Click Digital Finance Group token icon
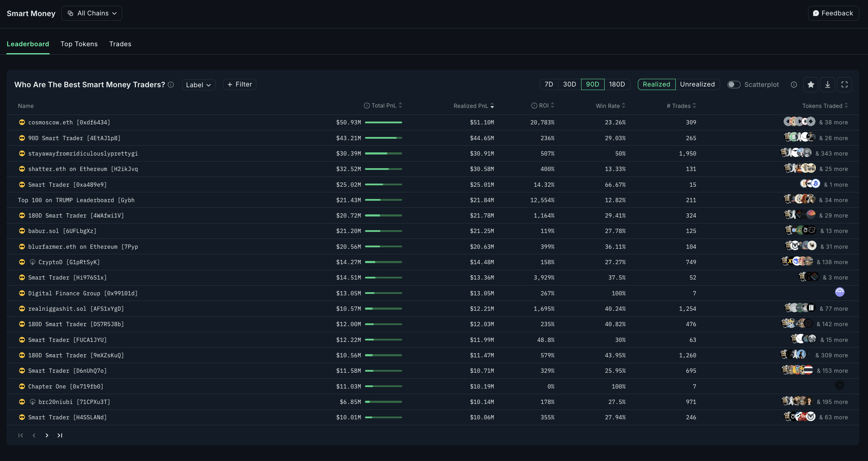This screenshot has height=461, width=868. 840,292
